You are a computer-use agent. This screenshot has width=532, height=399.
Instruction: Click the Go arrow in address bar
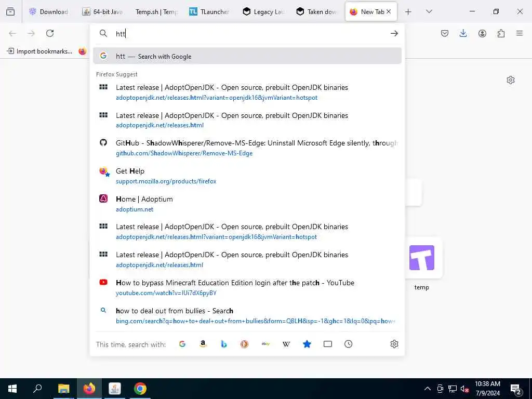click(394, 33)
